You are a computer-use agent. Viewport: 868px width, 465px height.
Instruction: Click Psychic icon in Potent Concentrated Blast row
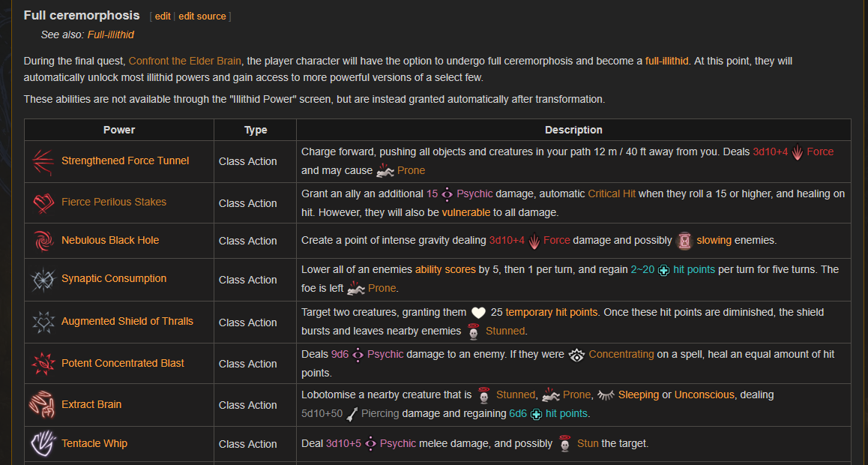tap(358, 354)
